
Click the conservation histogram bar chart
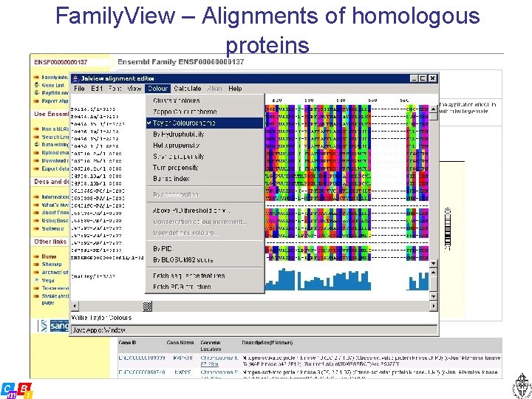pos(347,279)
